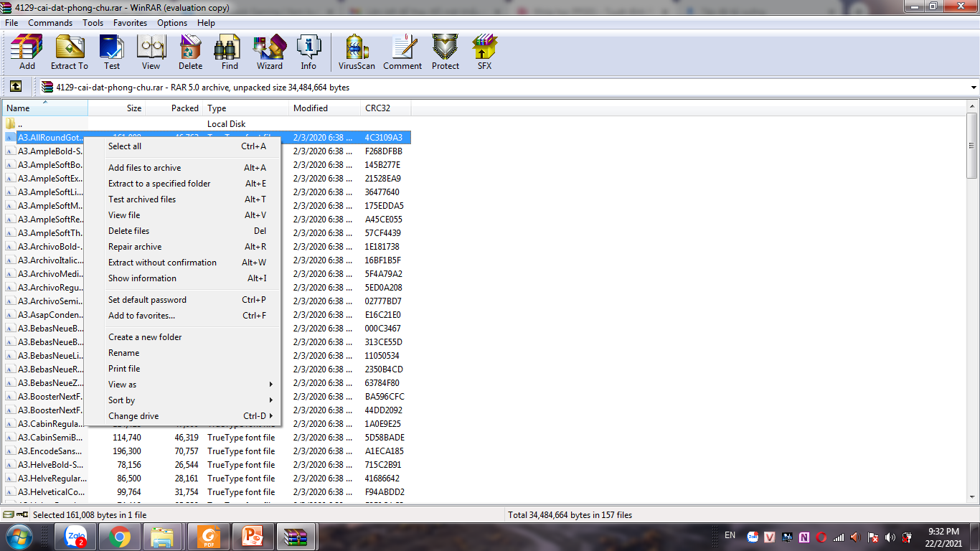
Task: Open the Commands menu
Action: [50, 23]
